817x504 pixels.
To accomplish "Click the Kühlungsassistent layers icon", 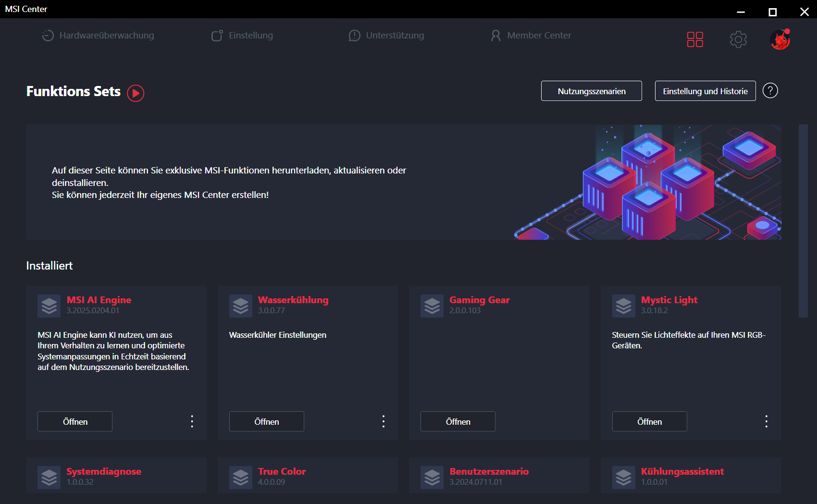I will (x=623, y=477).
